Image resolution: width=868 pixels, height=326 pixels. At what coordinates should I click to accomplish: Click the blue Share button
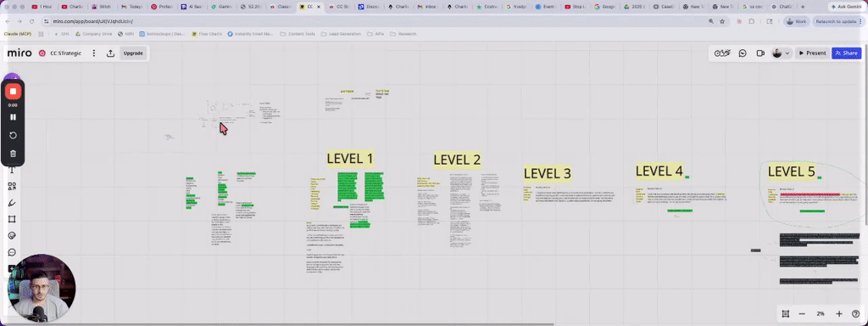click(847, 53)
